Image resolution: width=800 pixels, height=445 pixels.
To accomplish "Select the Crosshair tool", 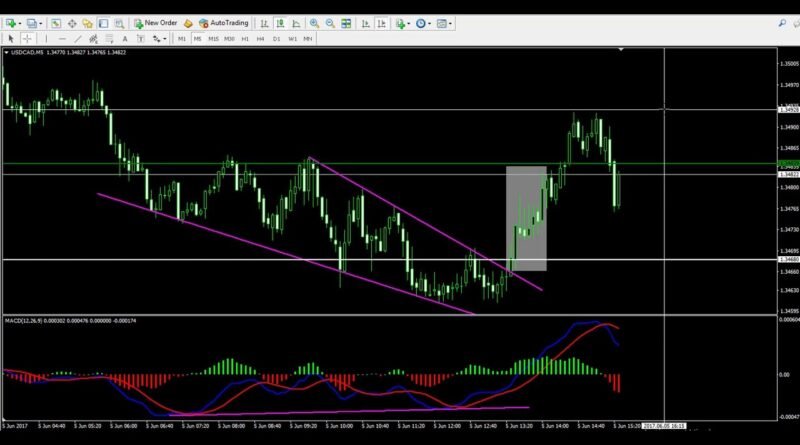I will click(x=27, y=39).
